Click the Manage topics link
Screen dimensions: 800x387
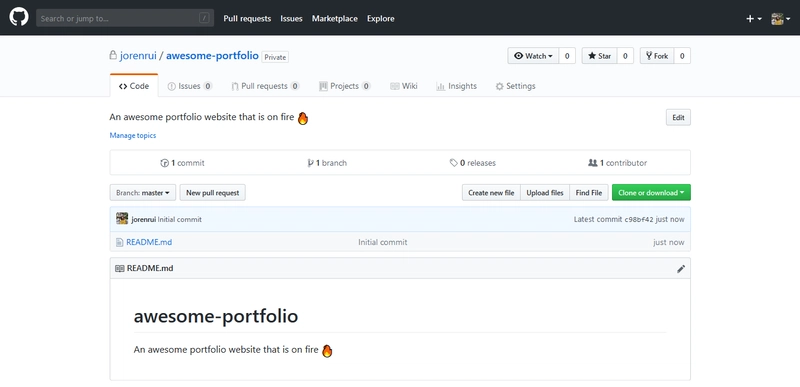click(x=133, y=135)
